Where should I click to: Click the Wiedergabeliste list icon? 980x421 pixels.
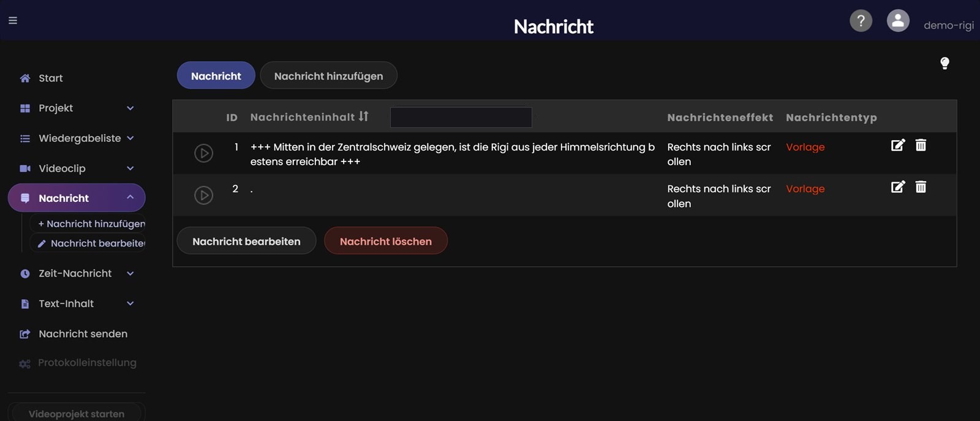click(x=25, y=138)
